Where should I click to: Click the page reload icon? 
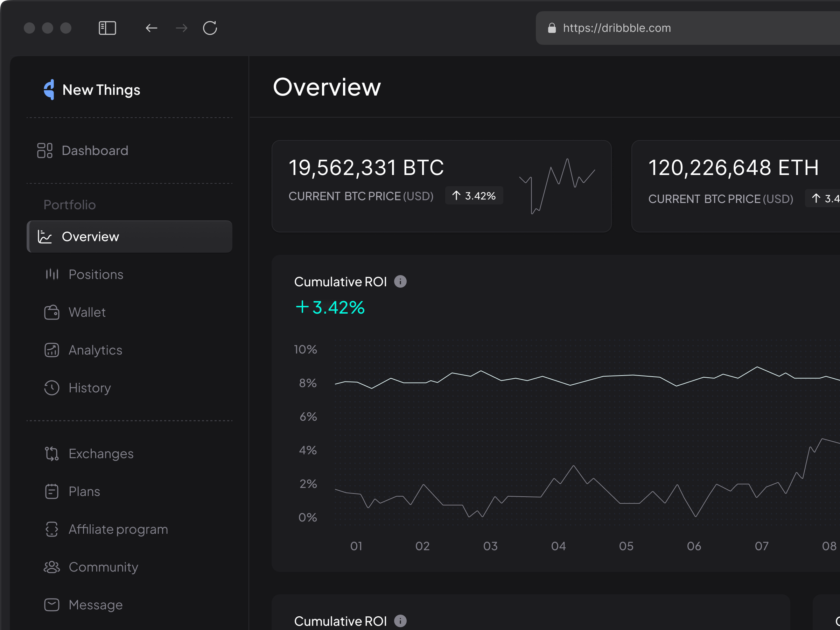coord(210,28)
